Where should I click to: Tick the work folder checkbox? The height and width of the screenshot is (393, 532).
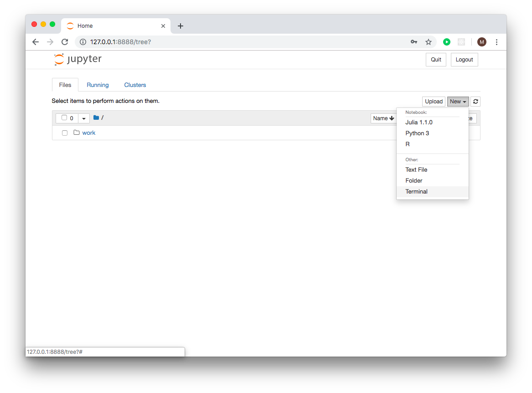tap(65, 133)
